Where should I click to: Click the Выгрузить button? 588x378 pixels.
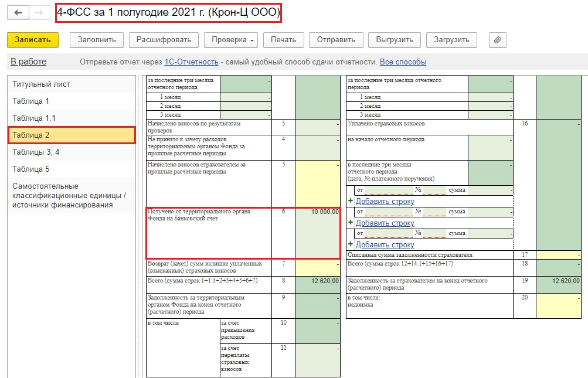tap(395, 40)
